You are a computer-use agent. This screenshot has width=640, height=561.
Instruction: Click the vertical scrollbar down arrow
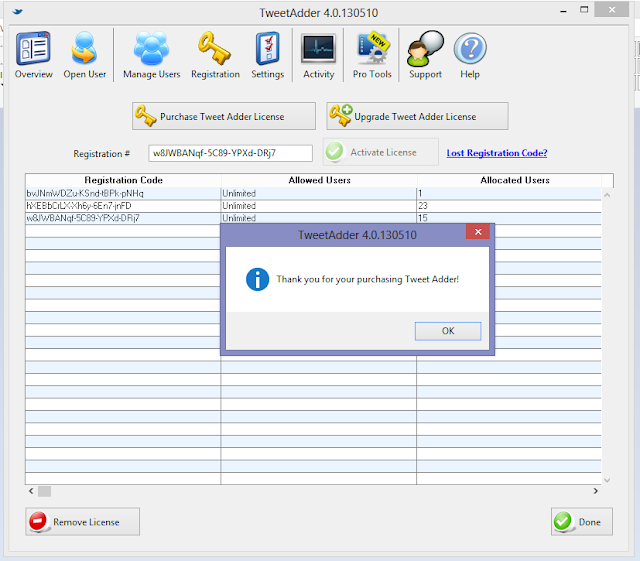coord(607,480)
